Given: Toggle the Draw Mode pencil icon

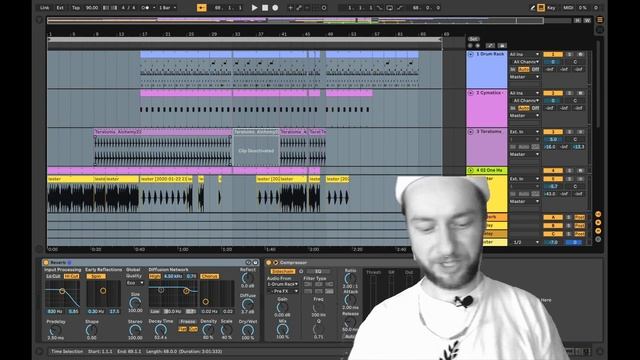Looking at the screenshot, I should click(x=533, y=8).
